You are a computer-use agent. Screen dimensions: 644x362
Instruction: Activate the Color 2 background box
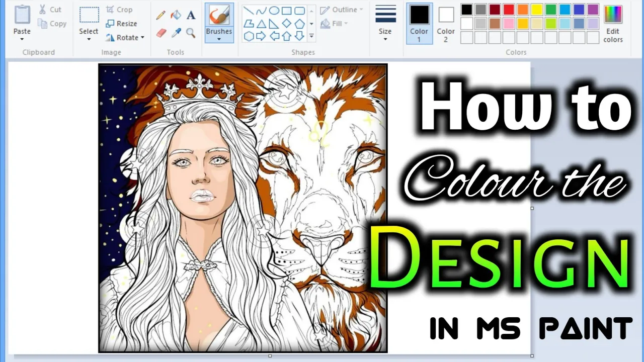tap(446, 23)
